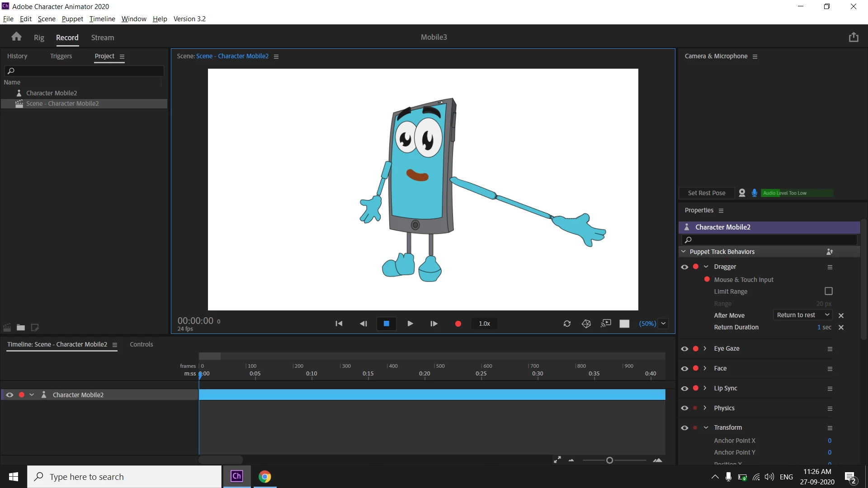
Task: Click the share export icon at top right
Action: click(854, 37)
